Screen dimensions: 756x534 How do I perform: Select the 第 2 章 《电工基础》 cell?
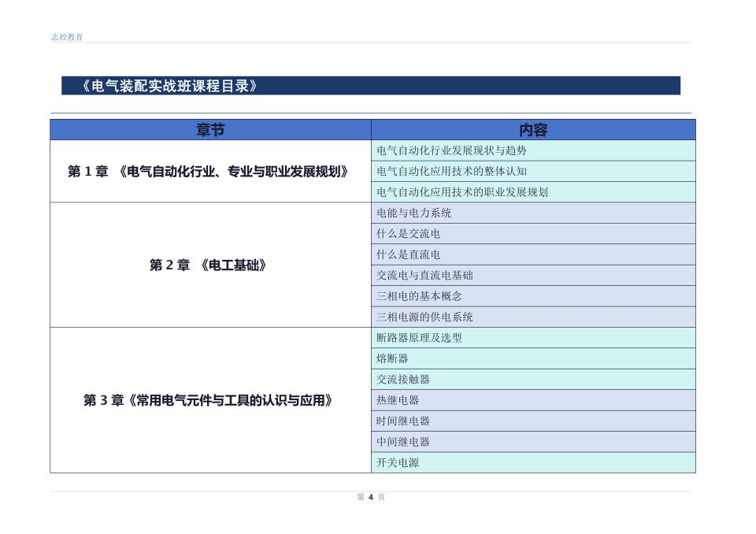click(211, 265)
